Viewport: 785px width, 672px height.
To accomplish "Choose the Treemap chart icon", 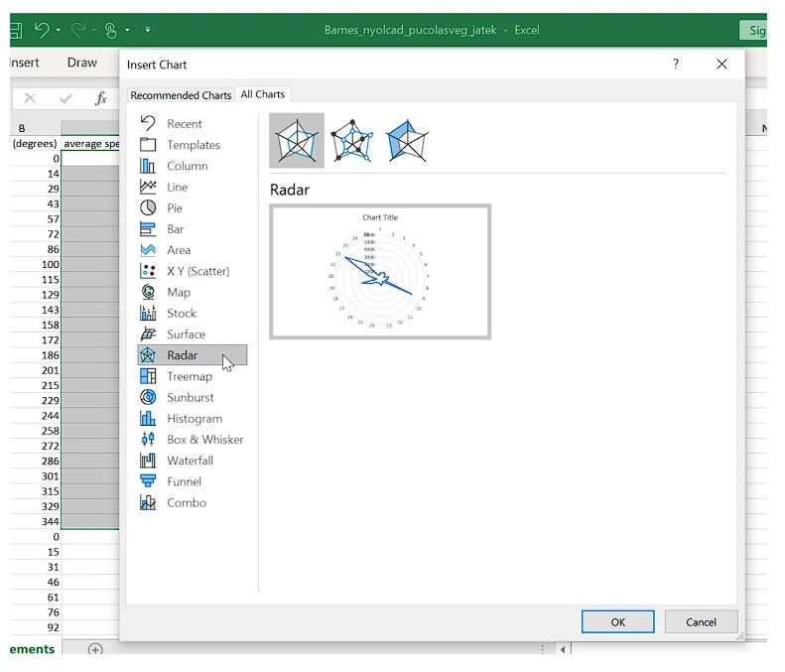I will click(148, 376).
